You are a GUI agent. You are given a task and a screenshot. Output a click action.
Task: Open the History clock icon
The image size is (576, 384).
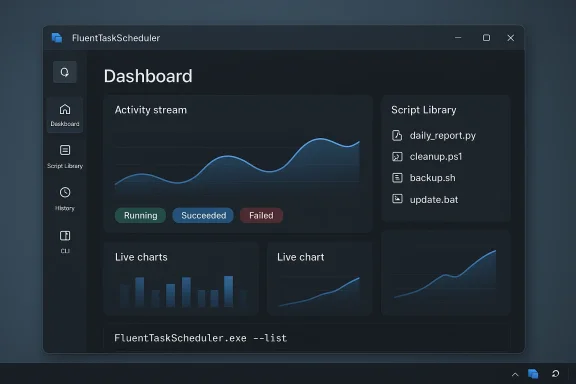(x=65, y=192)
